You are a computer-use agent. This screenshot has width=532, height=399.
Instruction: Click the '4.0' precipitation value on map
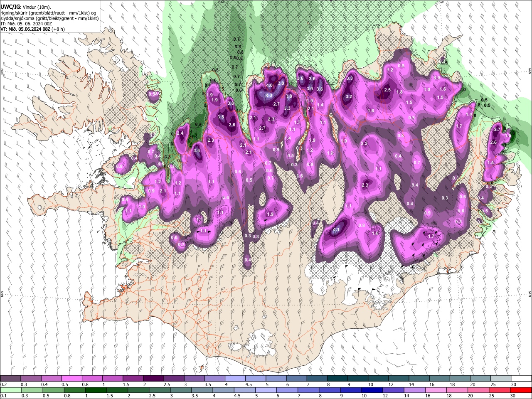point(269,85)
